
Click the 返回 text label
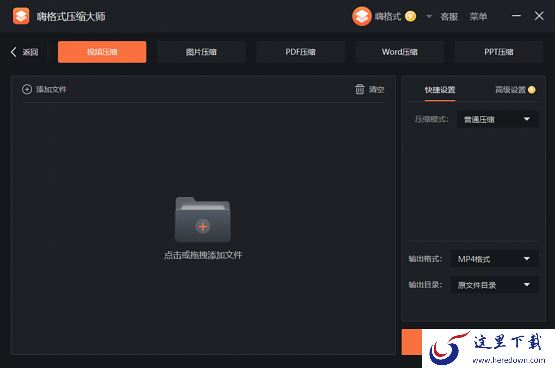(30, 52)
